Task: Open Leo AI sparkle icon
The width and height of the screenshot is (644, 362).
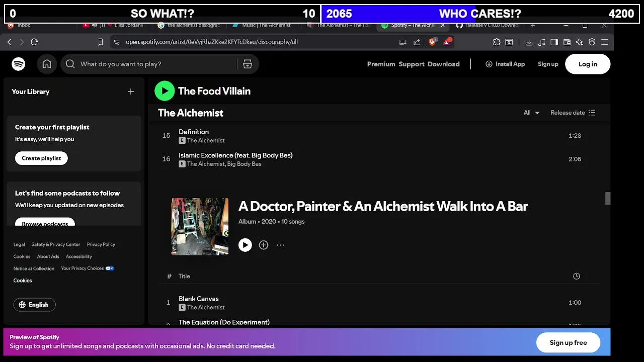Action: [579, 42]
